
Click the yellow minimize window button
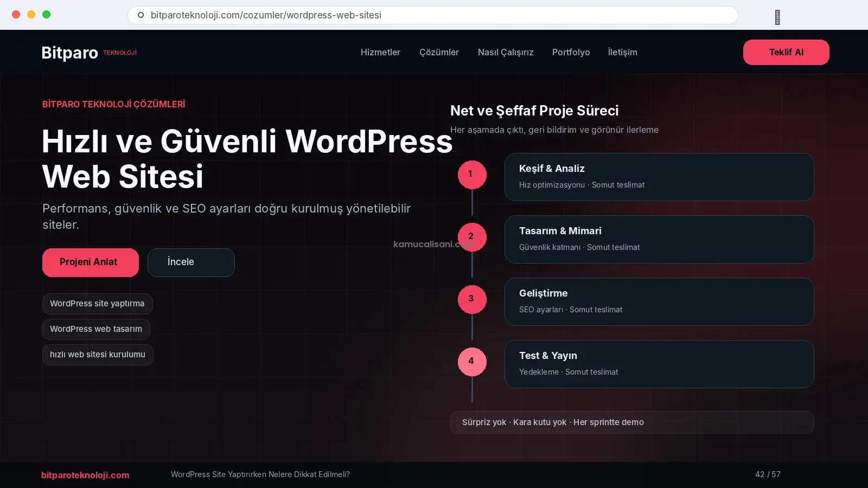31,15
